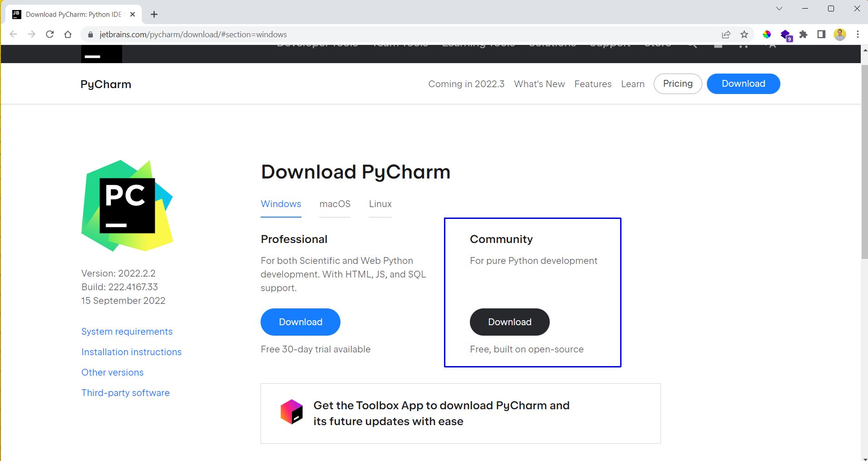Open the Chrome three-dot menu
The height and width of the screenshot is (461, 868).
858,34
